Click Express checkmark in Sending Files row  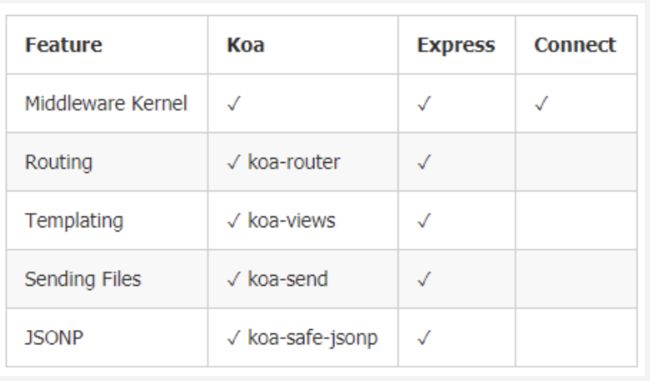[x=424, y=279]
